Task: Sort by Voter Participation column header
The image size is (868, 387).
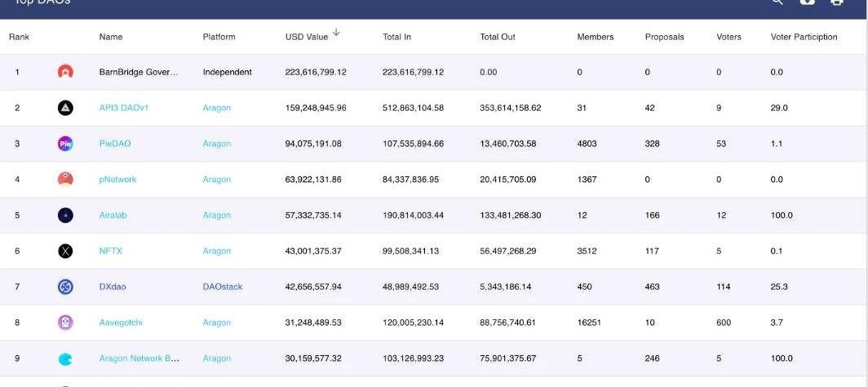Action: (804, 37)
